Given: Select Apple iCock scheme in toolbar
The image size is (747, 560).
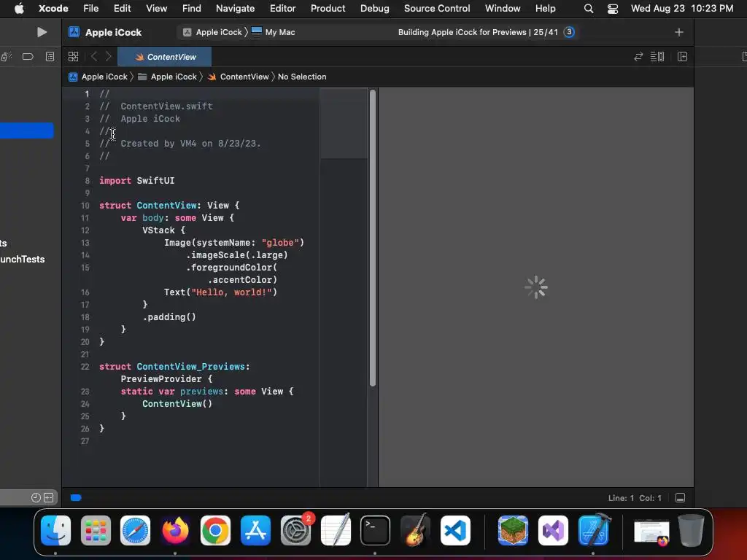Looking at the screenshot, I should [x=213, y=32].
